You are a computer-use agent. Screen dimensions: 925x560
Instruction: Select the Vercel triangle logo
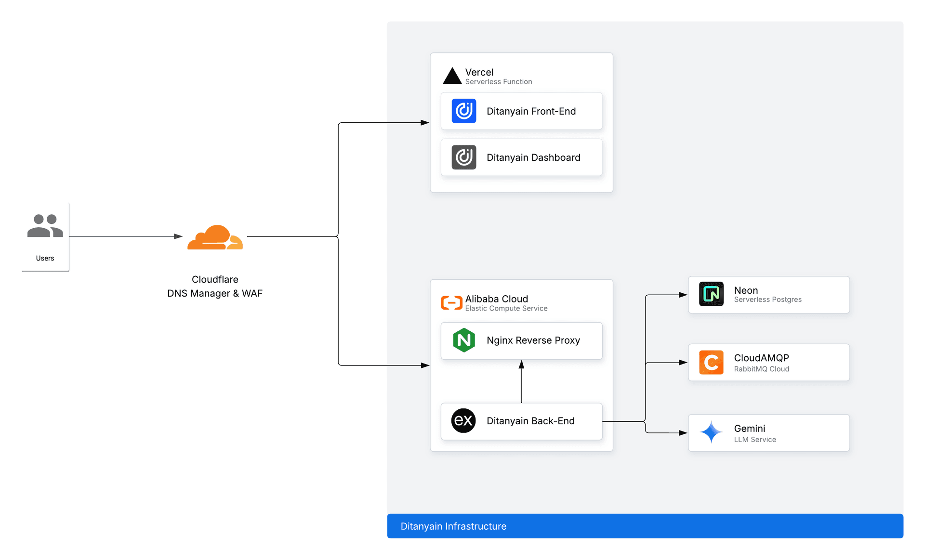click(452, 75)
